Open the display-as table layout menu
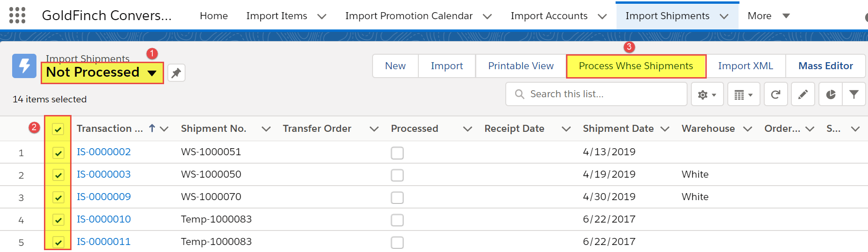This screenshot has width=868, height=252. [743, 94]
